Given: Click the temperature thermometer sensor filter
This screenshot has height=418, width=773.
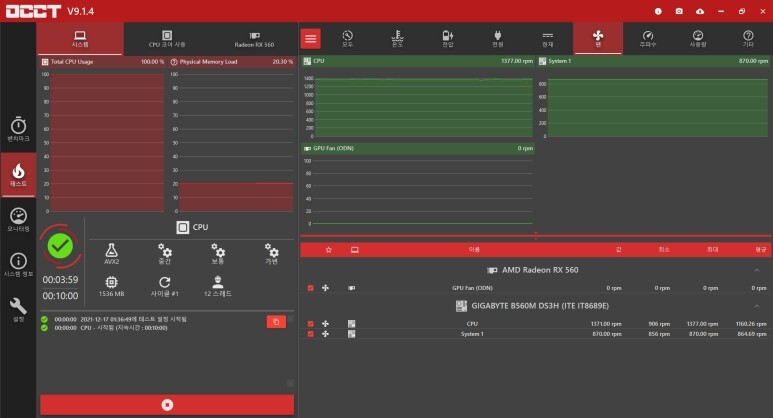Looking at the screenshot, I should [x=398, y=37].
